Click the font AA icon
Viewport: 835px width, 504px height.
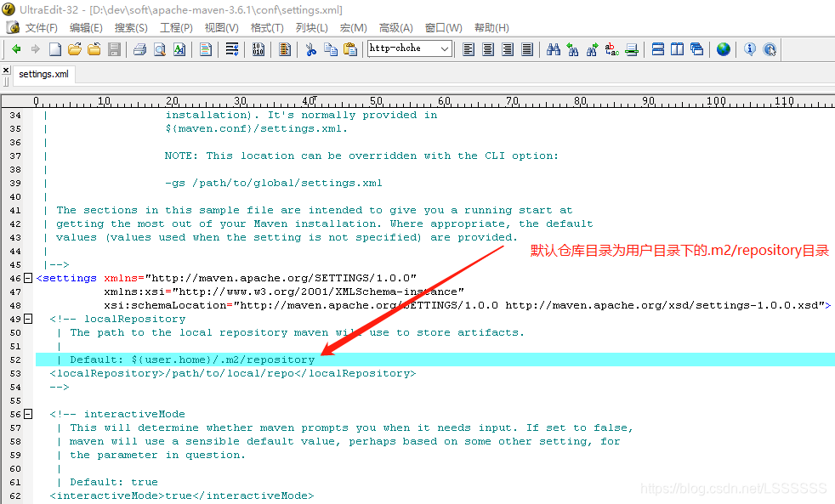pyautogui.click(x=179, y=49)
